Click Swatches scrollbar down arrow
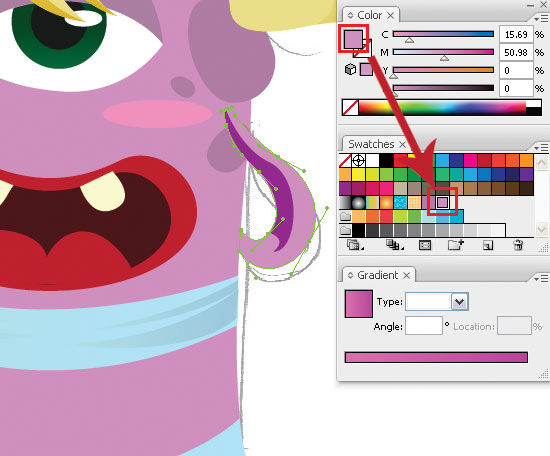Image resolution: width=550 pixels, height=456 pixels. tap(541, 229)
